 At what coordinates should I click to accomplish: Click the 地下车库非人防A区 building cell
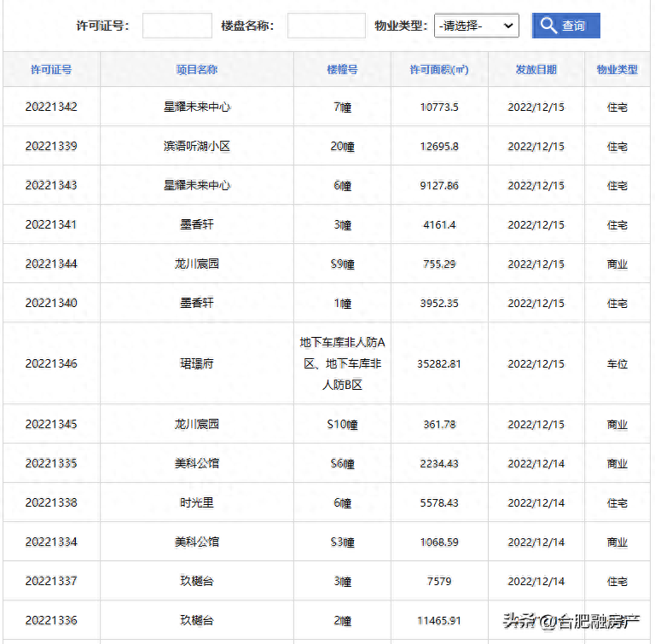coord(342,363)
